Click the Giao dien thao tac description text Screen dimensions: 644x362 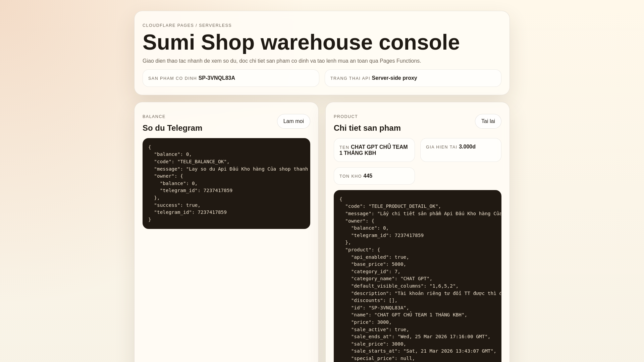tap(282, 61)
